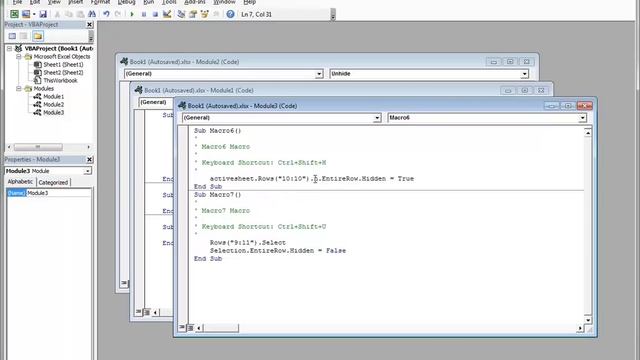Click the Break (pause) toolbar icon
This screenshot has width=640, height=360.
(x=144, y=14)
